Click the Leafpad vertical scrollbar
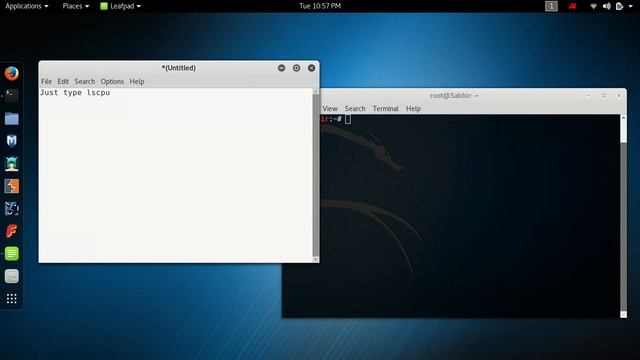Viewport: 640px width, 360px height. (x=316, y=176)
